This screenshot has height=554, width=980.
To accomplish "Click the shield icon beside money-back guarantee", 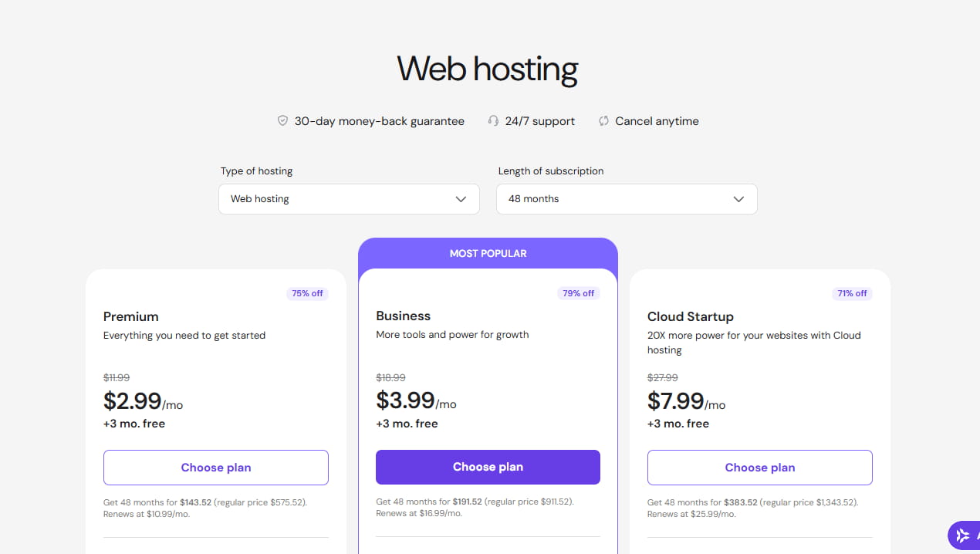I will (282, 120).
